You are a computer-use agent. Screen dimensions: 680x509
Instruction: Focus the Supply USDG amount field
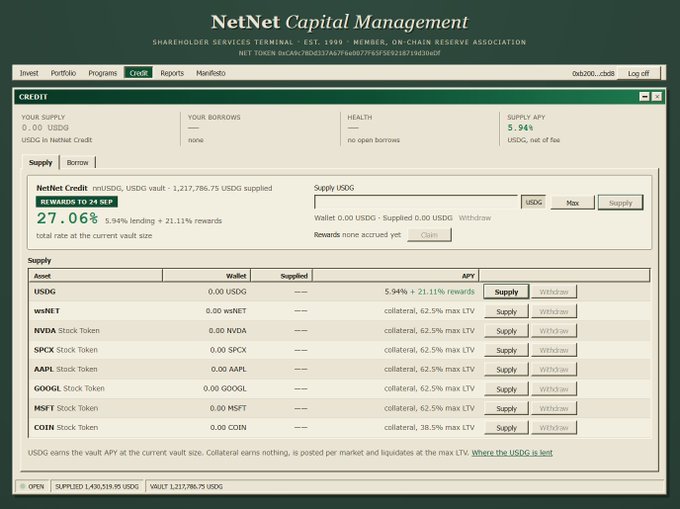point(416,202)
